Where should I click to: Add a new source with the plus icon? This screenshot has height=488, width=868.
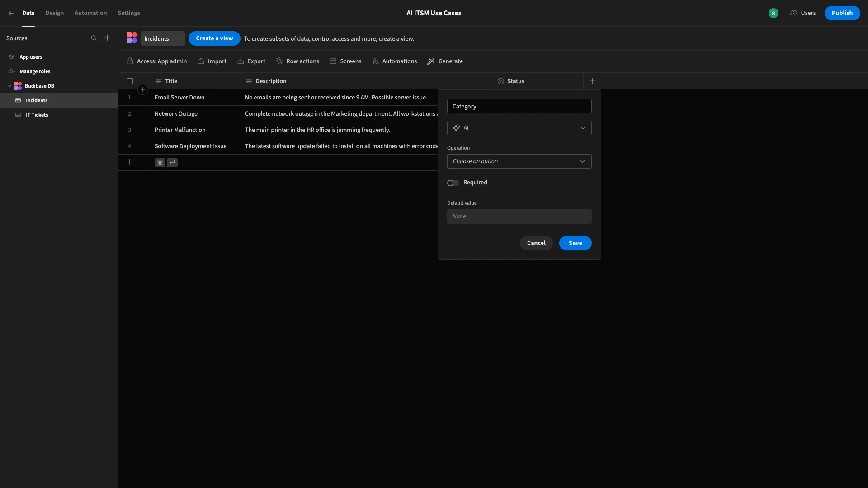(x=107, y=38)
